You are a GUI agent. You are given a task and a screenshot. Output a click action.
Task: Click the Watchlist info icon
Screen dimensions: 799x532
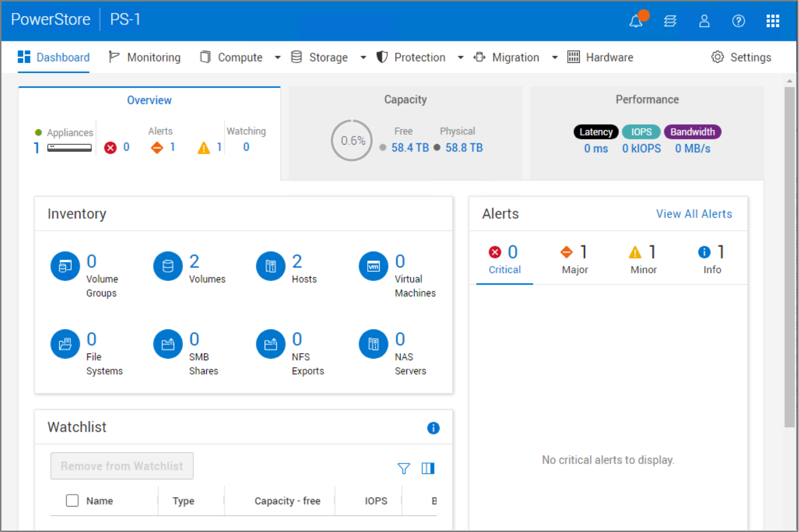click(x=433, y=428)
